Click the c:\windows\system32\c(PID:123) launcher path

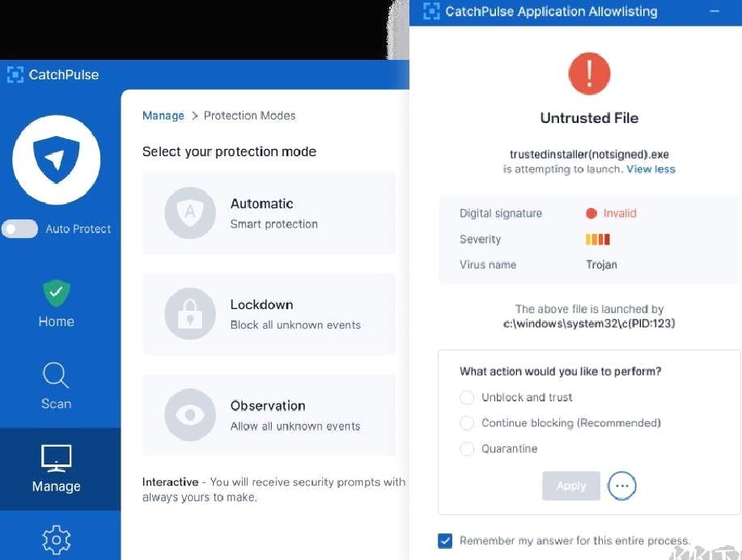tap(589, 324)
